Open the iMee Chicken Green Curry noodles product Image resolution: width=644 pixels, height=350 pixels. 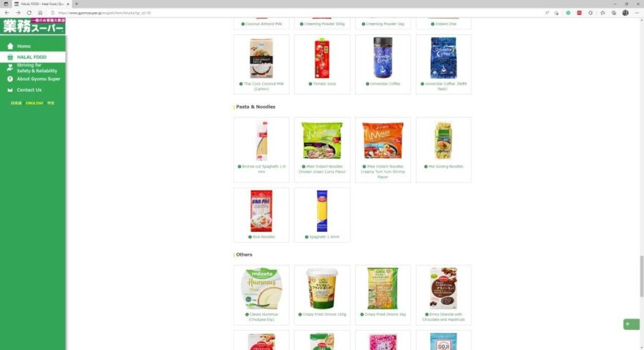point(322,150)
